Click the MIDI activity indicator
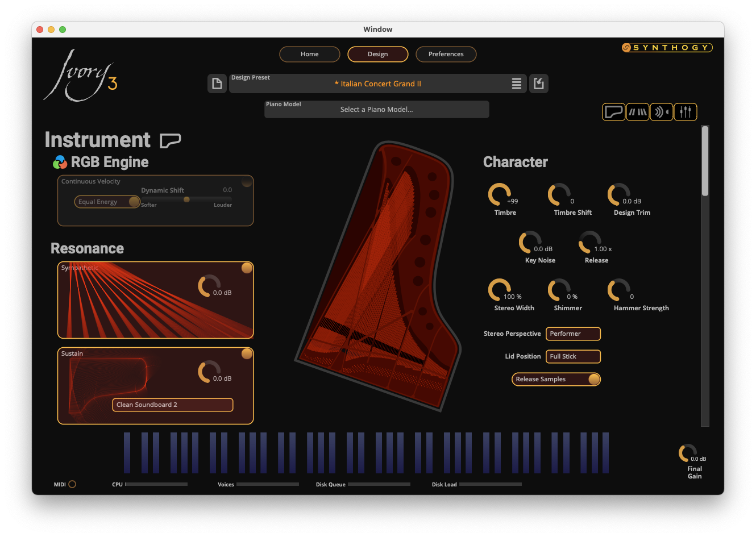Viewport: 756px width, 537px height. click(x=72, y=484)
